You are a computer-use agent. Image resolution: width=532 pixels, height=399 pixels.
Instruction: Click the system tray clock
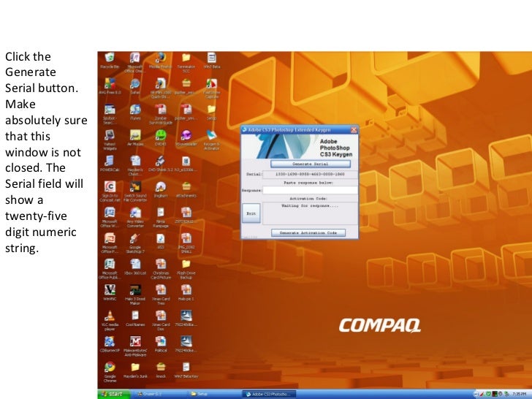pyautogui.click(x=520, y=394)
